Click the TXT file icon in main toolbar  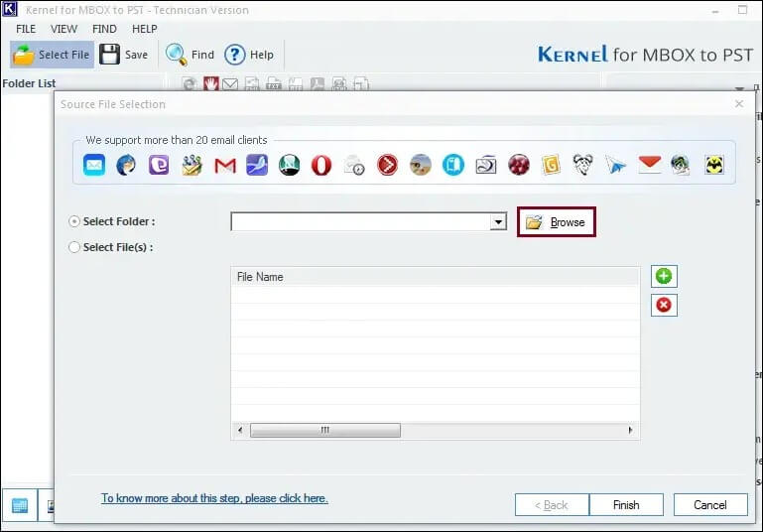point(274,83)
